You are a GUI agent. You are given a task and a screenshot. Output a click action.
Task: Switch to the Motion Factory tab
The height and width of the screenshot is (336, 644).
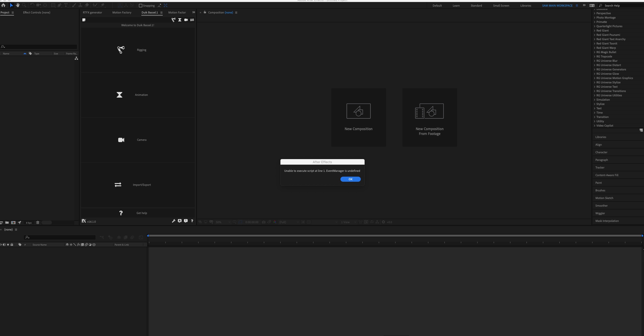pos(122,12)
